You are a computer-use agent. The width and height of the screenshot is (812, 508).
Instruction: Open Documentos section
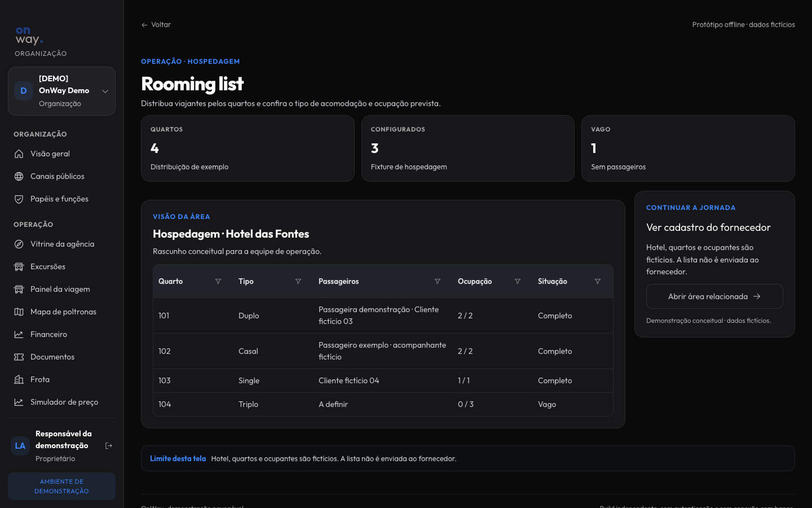pos(61,357)
